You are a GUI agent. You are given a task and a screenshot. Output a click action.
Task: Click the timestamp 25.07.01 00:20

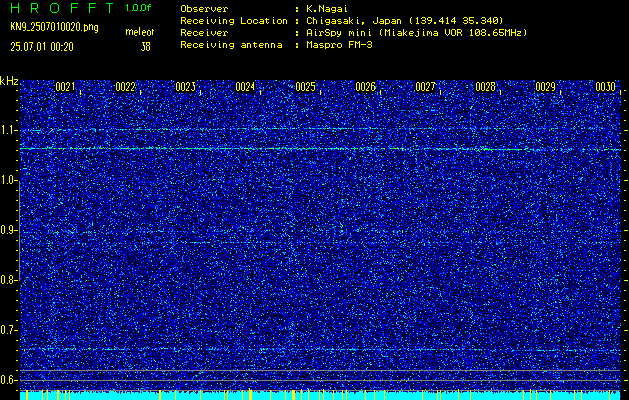42,47
